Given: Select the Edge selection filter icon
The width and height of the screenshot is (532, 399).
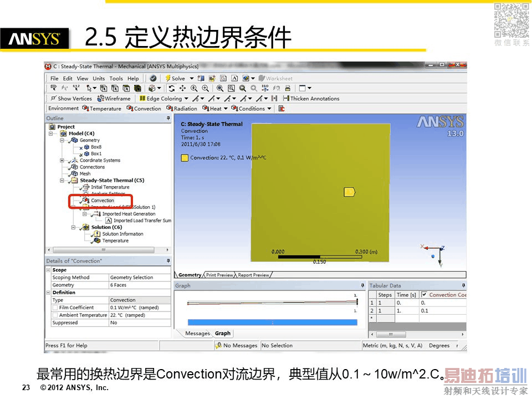Looking at the screenshot, I should point(115,88).
